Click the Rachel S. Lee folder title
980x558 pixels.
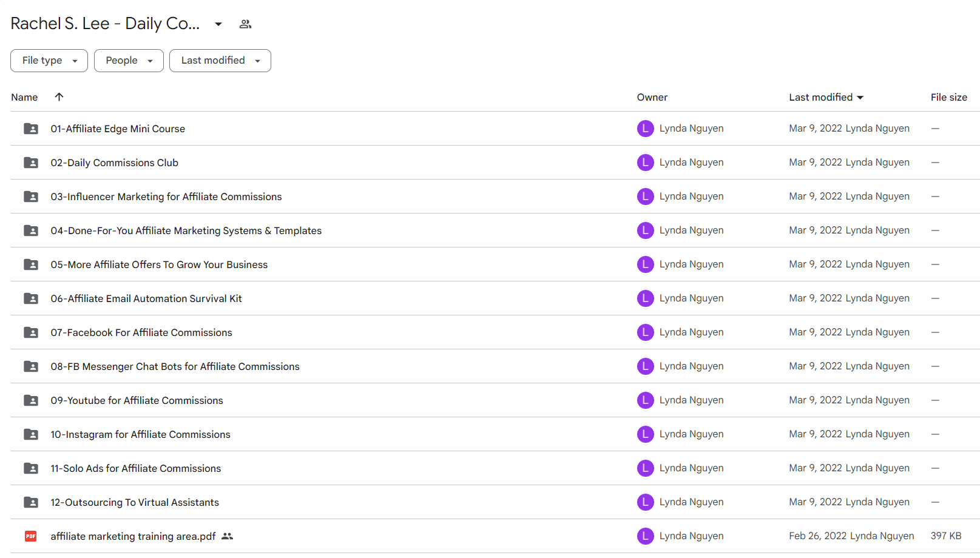tap(105, 24)
